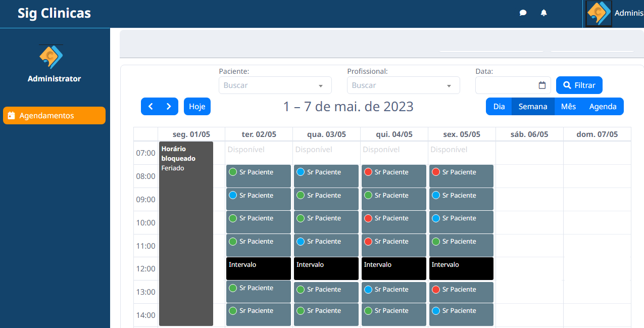
Task: Switch to Dia view
Action: pos(499,107)
